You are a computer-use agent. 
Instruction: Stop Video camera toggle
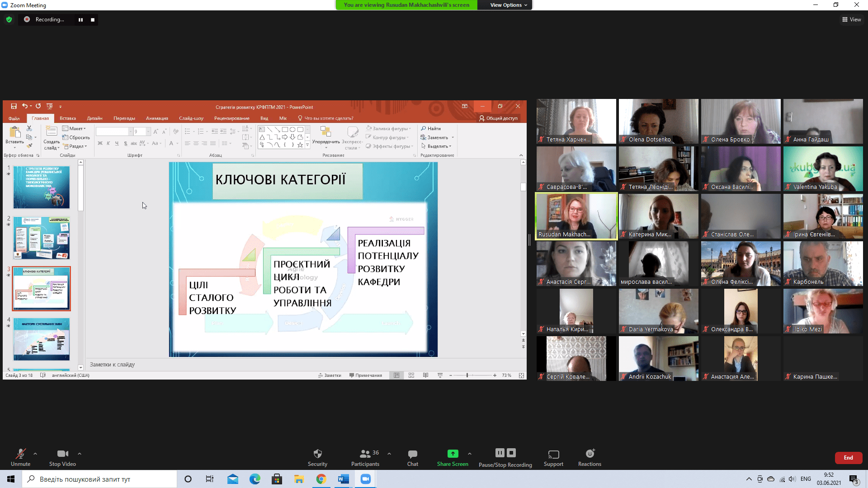click(x=62, y=454)
